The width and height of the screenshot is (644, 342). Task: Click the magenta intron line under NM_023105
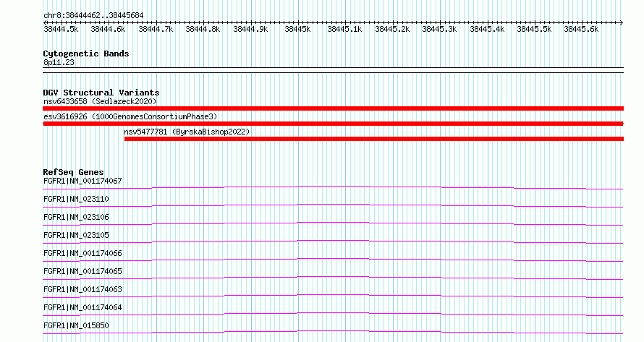coord(333,241)
